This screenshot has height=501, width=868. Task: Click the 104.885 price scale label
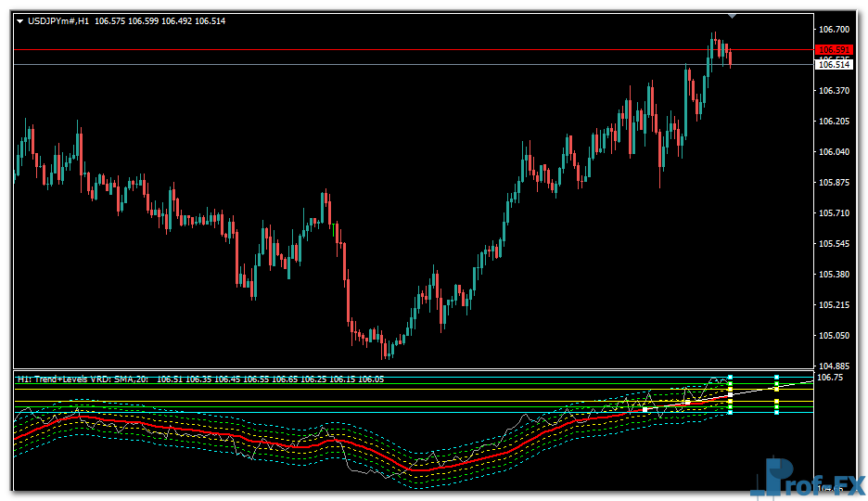point(835,366)
